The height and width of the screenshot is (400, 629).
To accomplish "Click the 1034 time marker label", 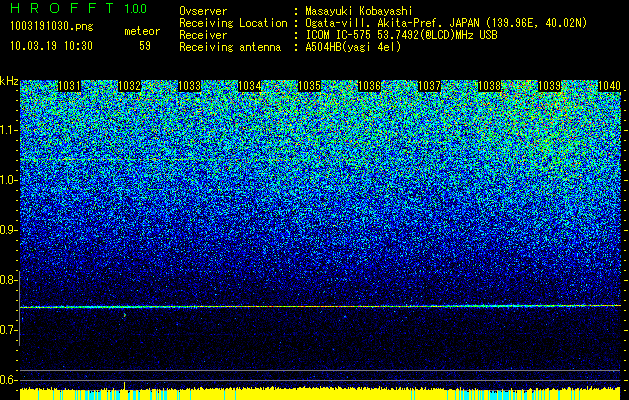I will click(x=250, y=86).
